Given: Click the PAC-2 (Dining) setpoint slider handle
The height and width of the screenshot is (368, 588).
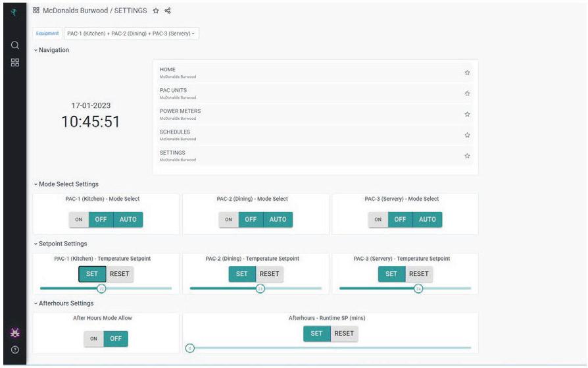Looking at the screenshot, I should coord(260,289).
